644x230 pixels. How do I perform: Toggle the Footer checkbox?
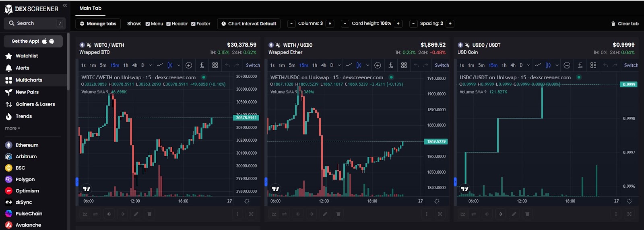193,24
